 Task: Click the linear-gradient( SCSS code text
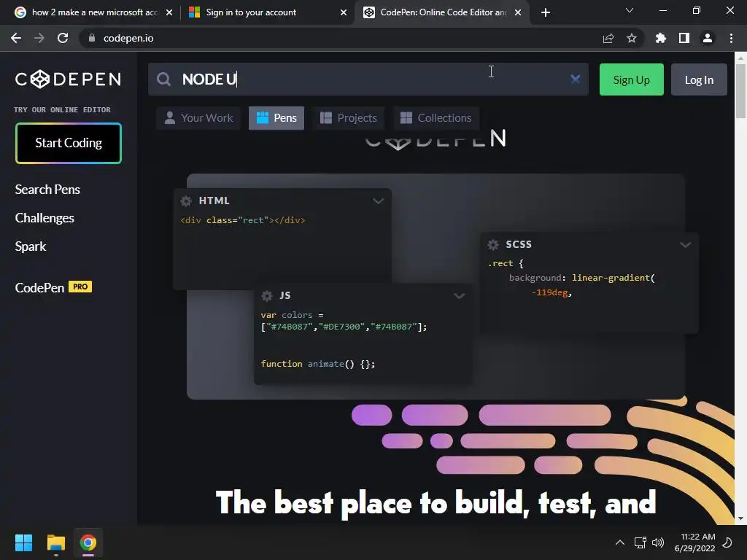[x=613, y=278]
